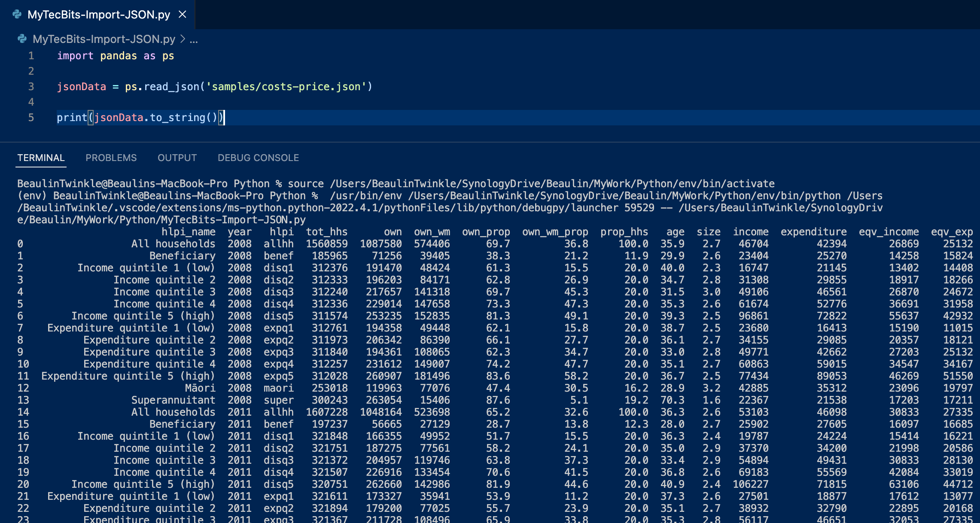Open the OUTPUT panel
The width and height of the screenshot is (980, 523).
177,158
